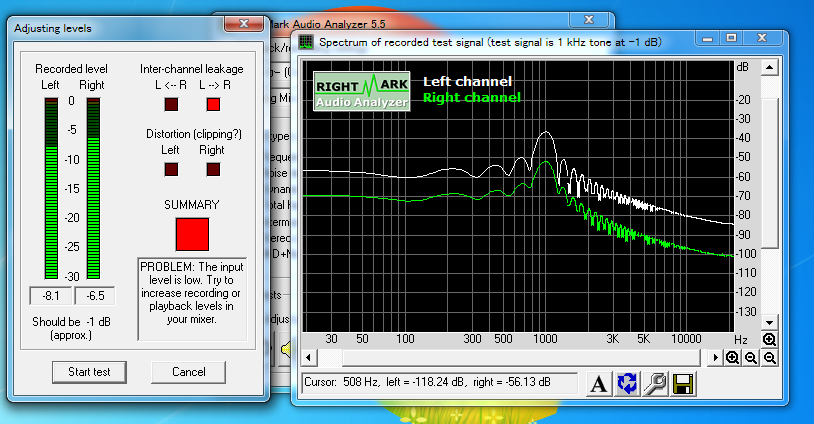Click the 'A' text label icon
This screenshot has width=814, height=424.
click(598, 383)
